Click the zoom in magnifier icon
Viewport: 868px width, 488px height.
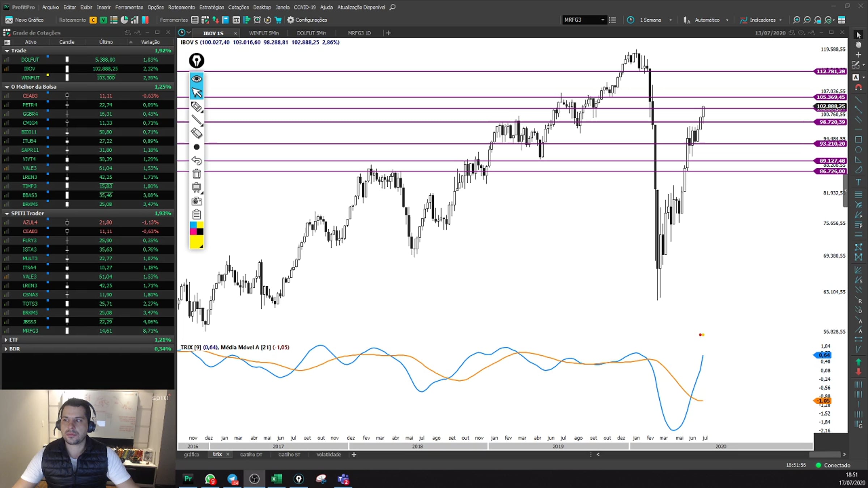(796, 20)
